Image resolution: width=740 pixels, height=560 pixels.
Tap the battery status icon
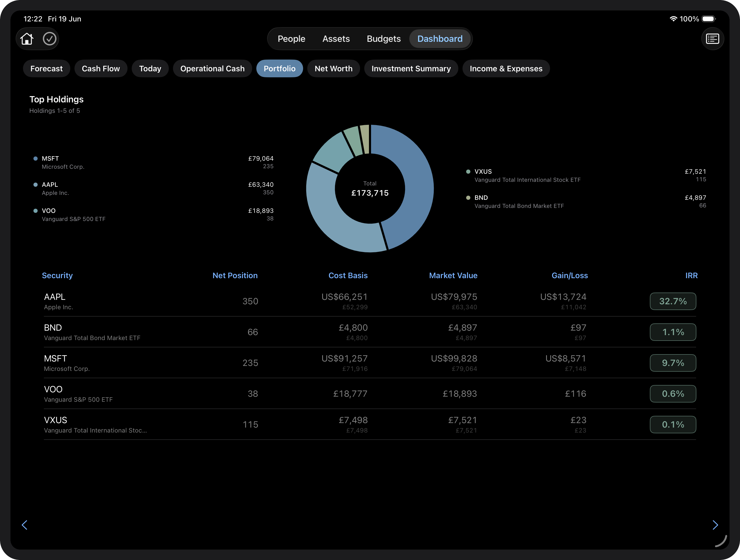(x=709, y=19)
